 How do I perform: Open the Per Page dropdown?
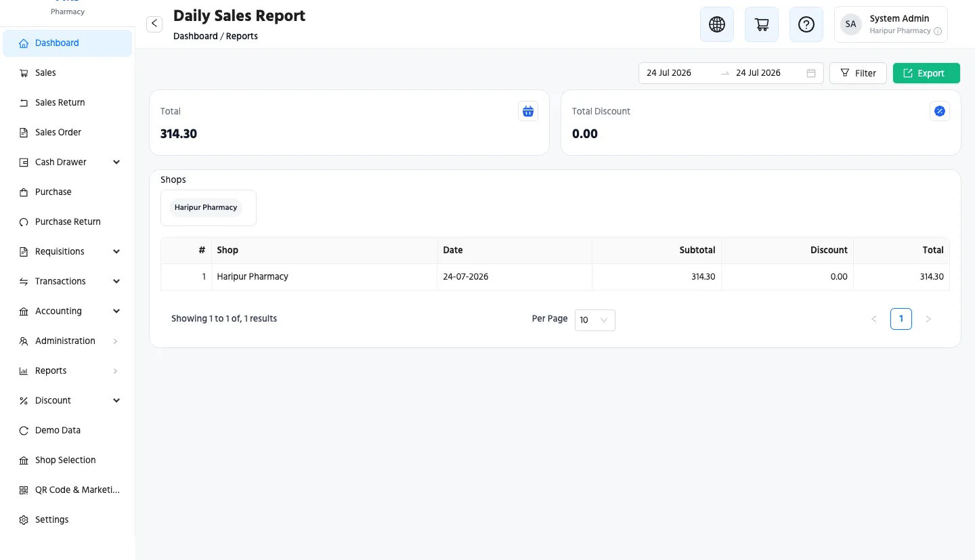(x=595, y=320)
